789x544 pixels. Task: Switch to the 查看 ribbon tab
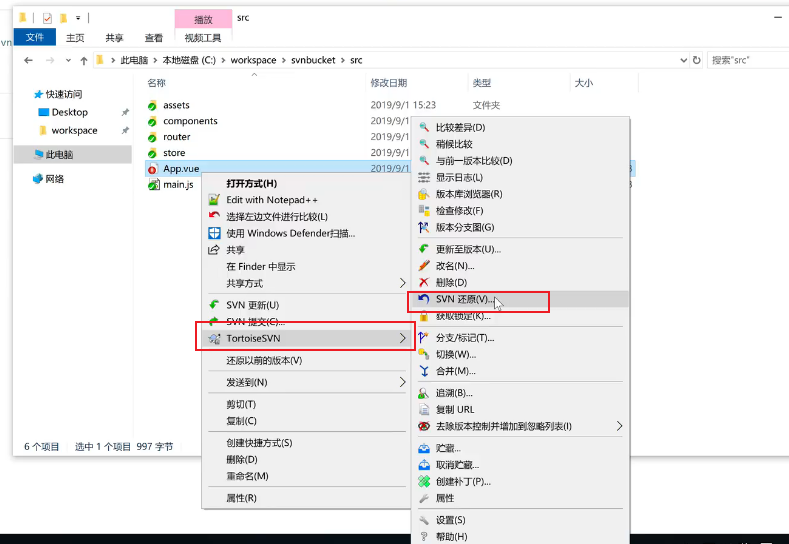pyautogui.click(x=153, y=38)
